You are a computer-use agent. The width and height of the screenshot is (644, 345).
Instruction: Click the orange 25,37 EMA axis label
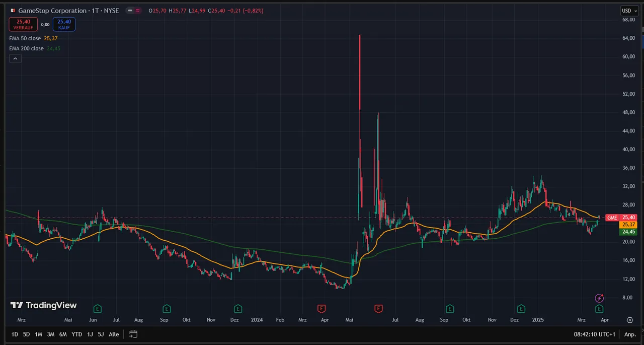pyautogui.click(x=629, y=225)
